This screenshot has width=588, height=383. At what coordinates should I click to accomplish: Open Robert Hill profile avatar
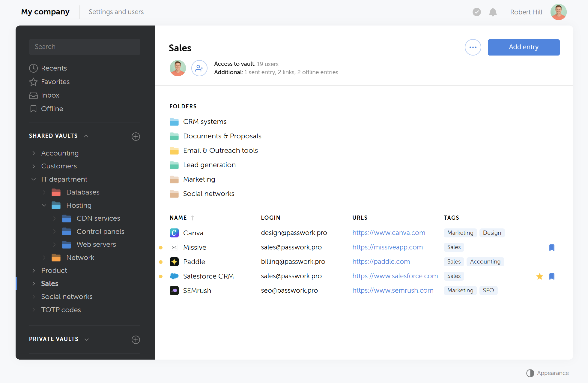pyautogui.click(x=559, y=12)
